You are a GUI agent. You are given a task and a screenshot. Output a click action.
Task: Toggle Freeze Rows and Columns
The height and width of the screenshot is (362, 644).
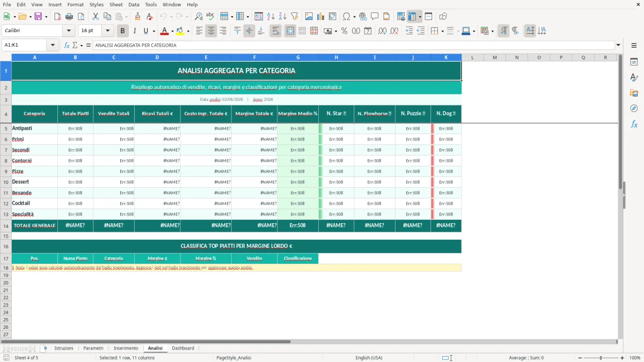pyautogui.click(x=412, y=17)
